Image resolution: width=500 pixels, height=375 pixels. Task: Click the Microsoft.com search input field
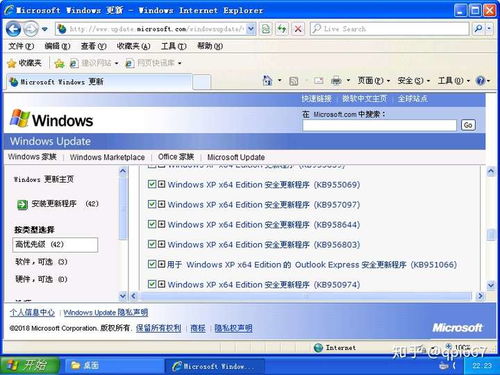click(379, 126)
